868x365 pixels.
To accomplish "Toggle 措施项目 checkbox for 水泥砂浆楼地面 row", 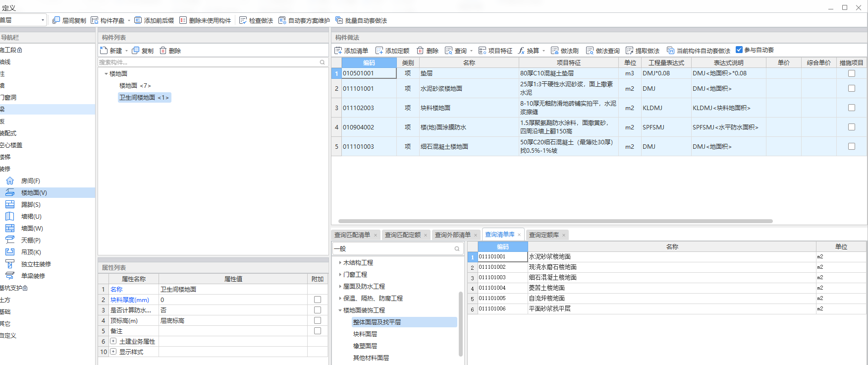I will (852, 88).
